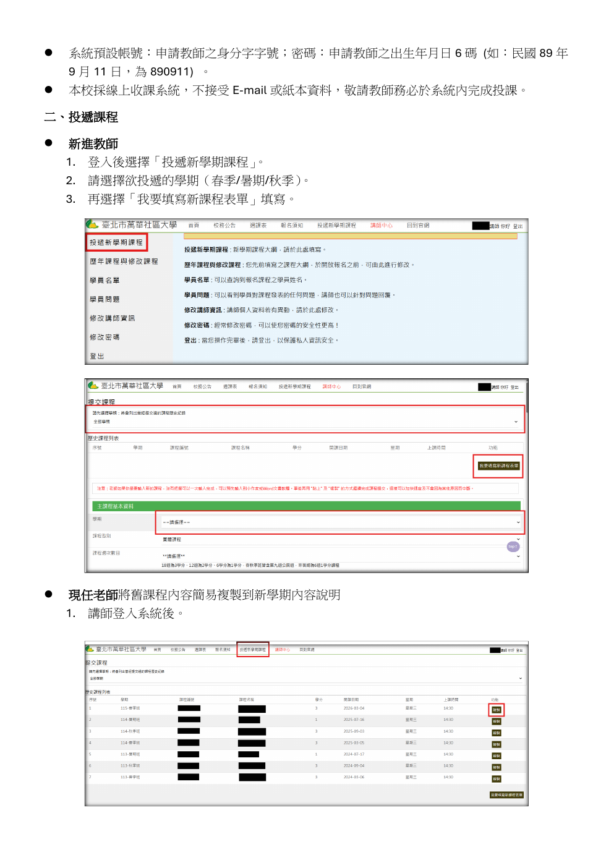Click 登出 at the top right of the course-history screenshot
This screenshot has height=868, width=614.
point(519,650)
